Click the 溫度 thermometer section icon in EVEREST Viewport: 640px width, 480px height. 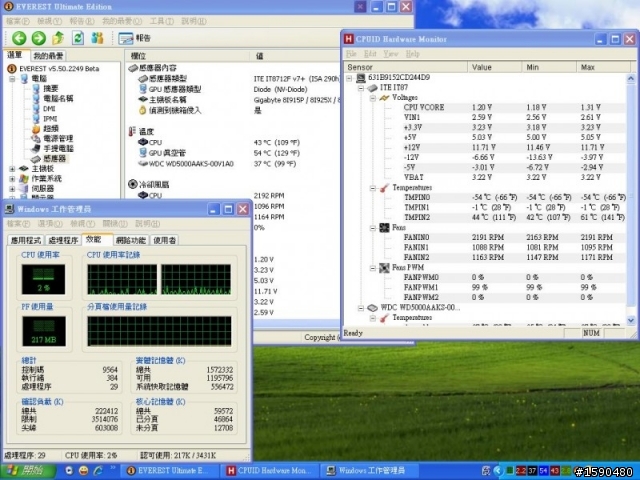click(x=132, y=131)
